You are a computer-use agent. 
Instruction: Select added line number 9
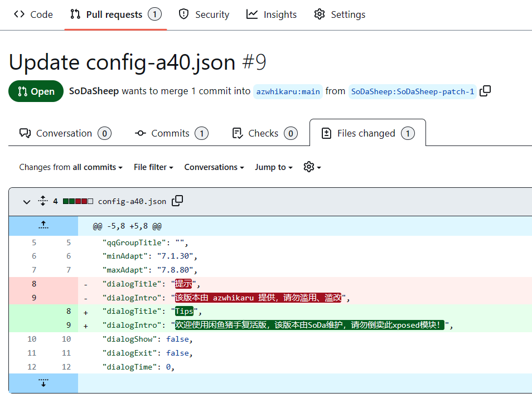click(x=69, y=326)
